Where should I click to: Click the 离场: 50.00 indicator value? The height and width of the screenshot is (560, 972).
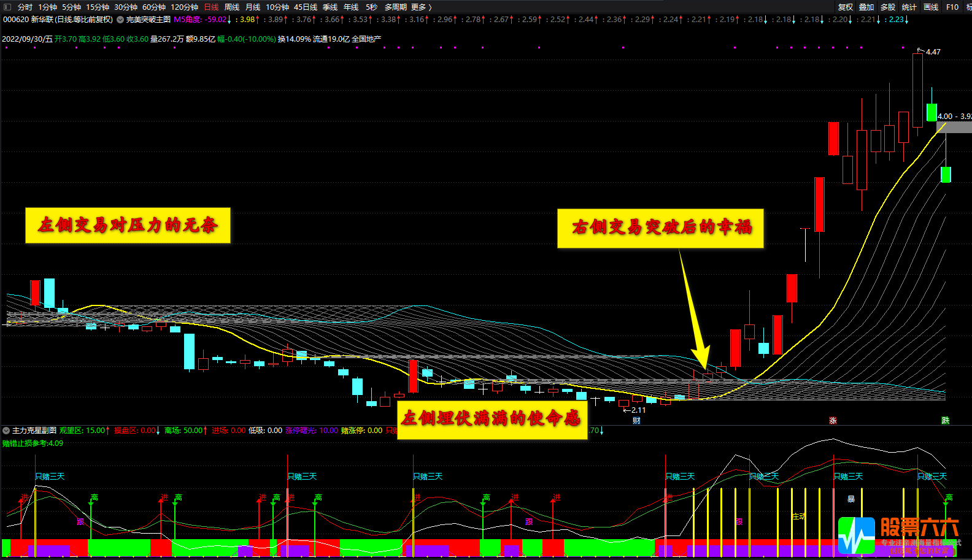186,431
